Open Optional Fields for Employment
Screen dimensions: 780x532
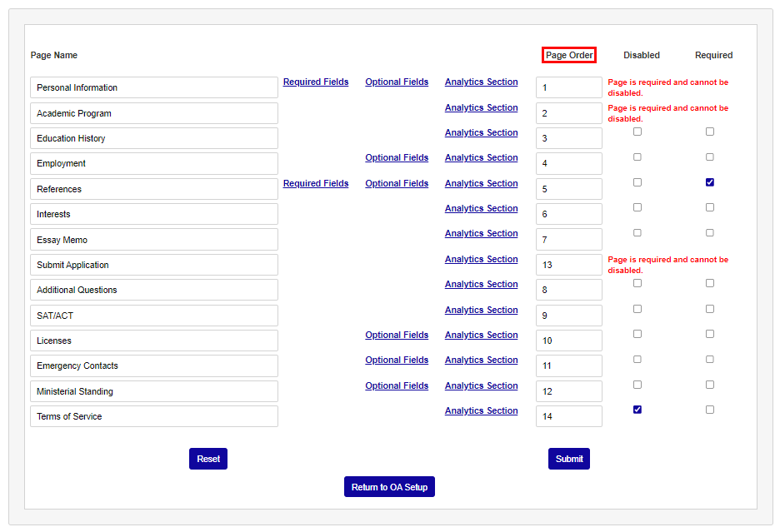tap(397, 157)
